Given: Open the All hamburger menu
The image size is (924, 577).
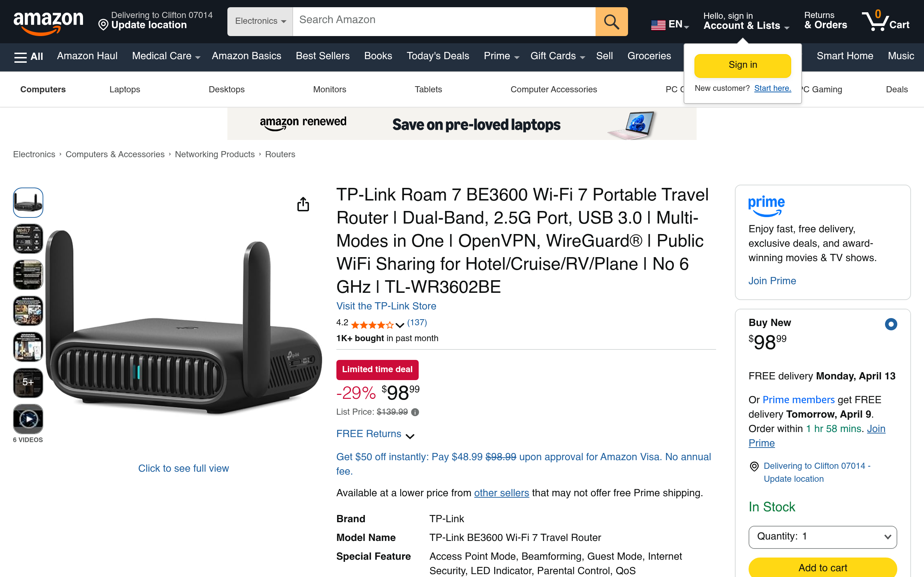Looking at the screenshot, I should click(29, 57).
